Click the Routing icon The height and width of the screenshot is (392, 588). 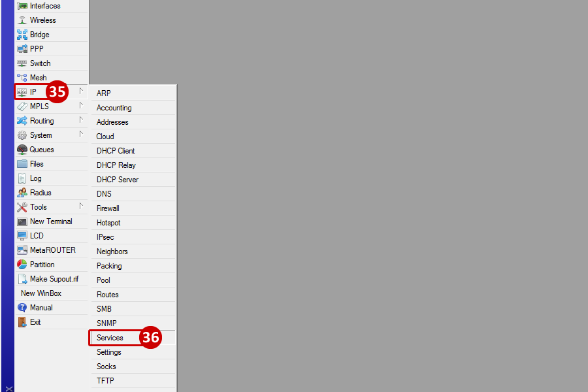(22, 121)
